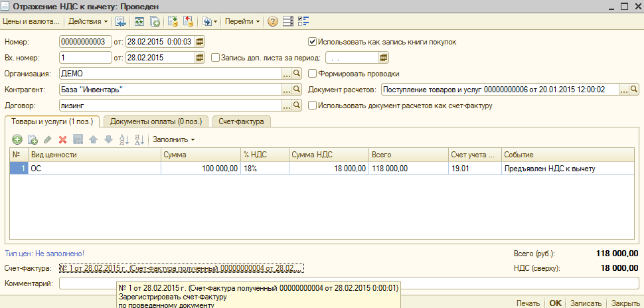Click the Move row up arrow icon
644x308 pixels.
click(93, 139)
